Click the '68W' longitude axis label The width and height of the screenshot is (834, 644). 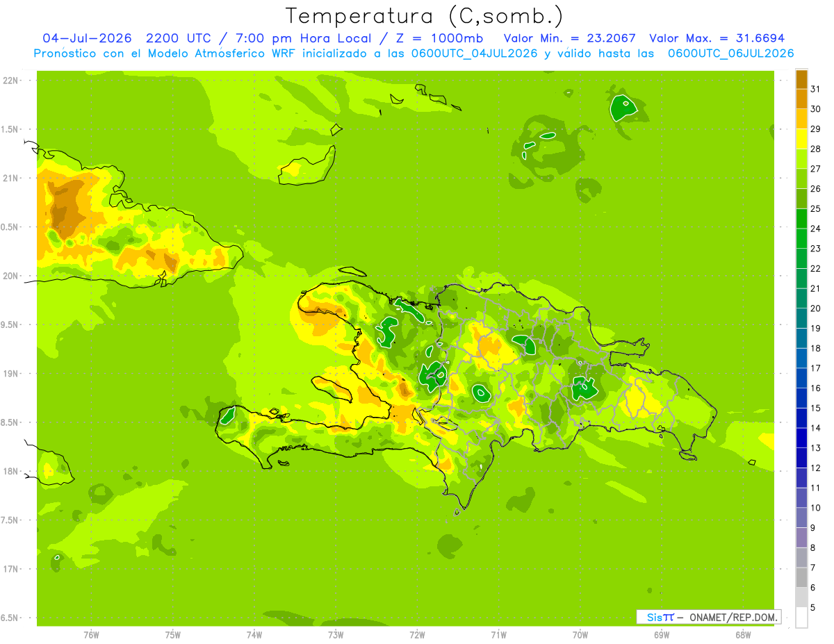pyautogui.click(x=743, y=634)
